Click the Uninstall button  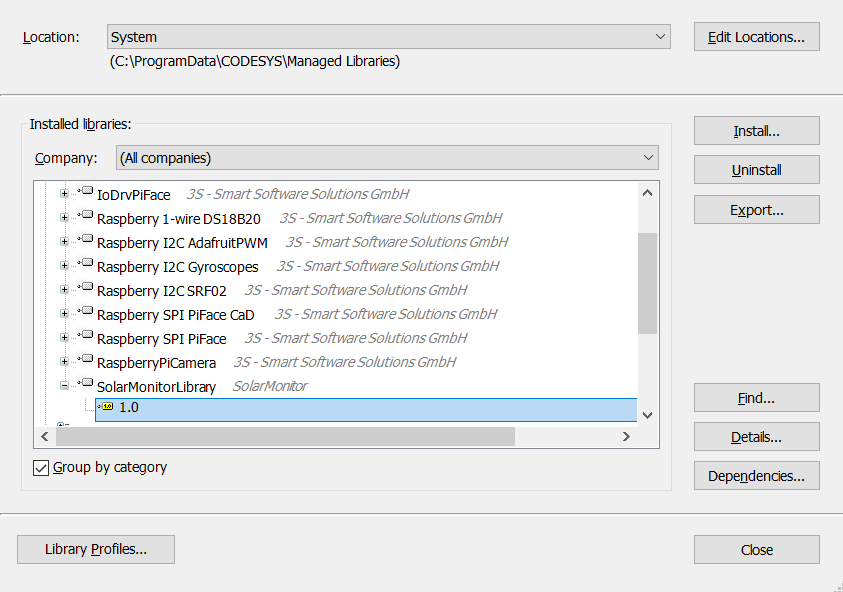(756, 170)
